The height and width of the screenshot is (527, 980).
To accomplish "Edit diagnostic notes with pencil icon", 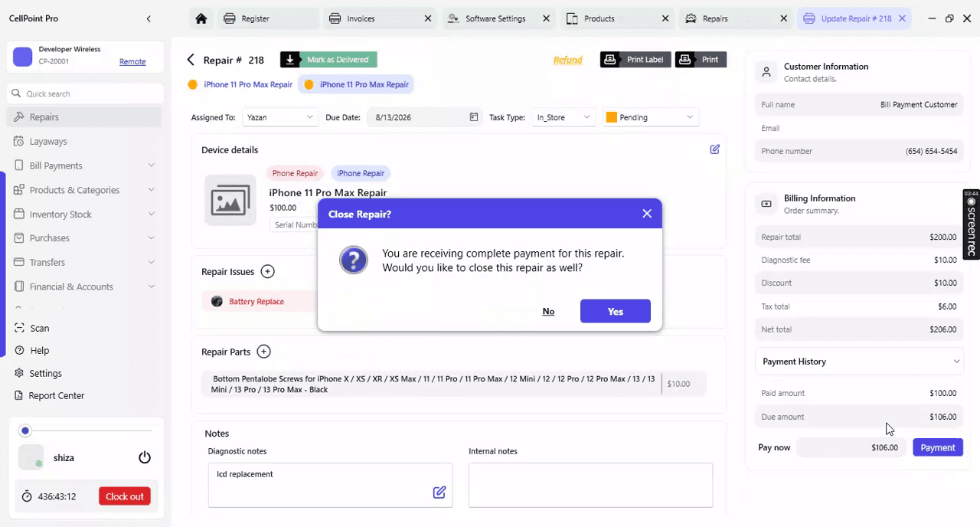I will (439, 492).
